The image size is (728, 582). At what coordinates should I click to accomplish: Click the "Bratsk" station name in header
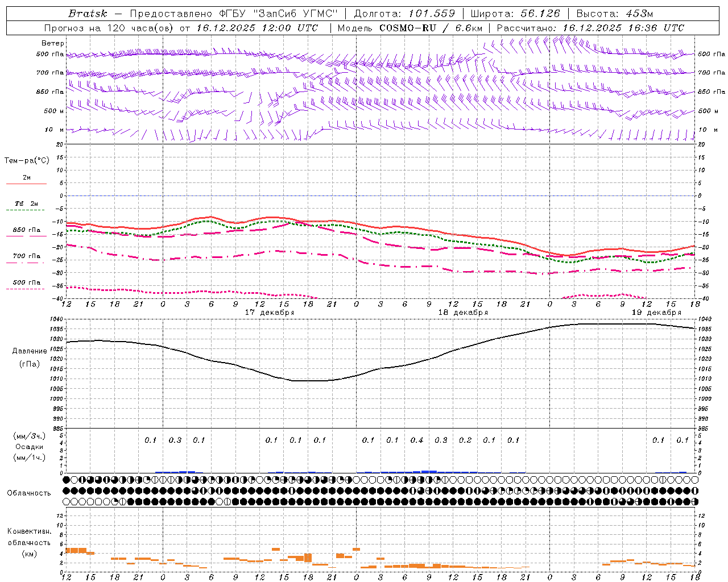click(x=88, y=14)
